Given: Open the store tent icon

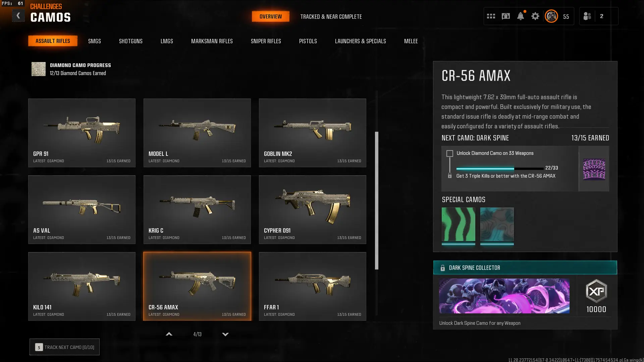Looking at the screenshot, I should (506, 16).
